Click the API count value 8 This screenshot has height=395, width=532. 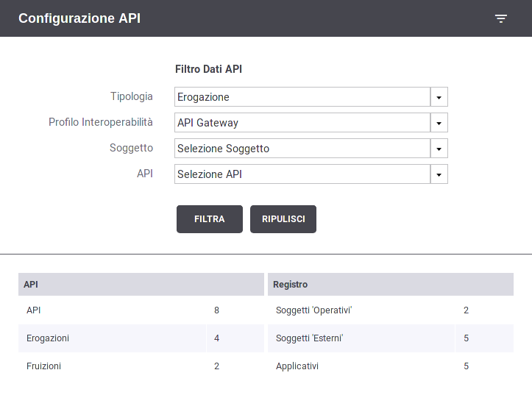[x=216, y=310]
